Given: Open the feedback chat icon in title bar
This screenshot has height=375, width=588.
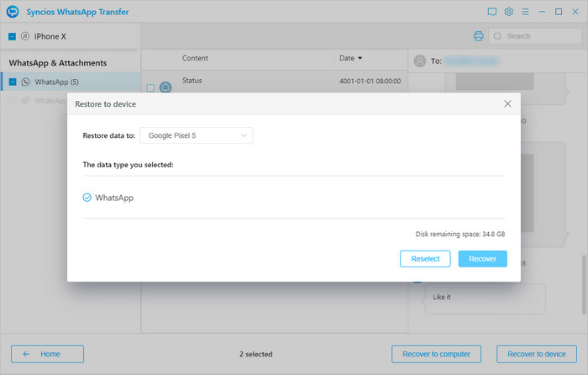Looking at the screenshot, I should (x=492, y=12).
